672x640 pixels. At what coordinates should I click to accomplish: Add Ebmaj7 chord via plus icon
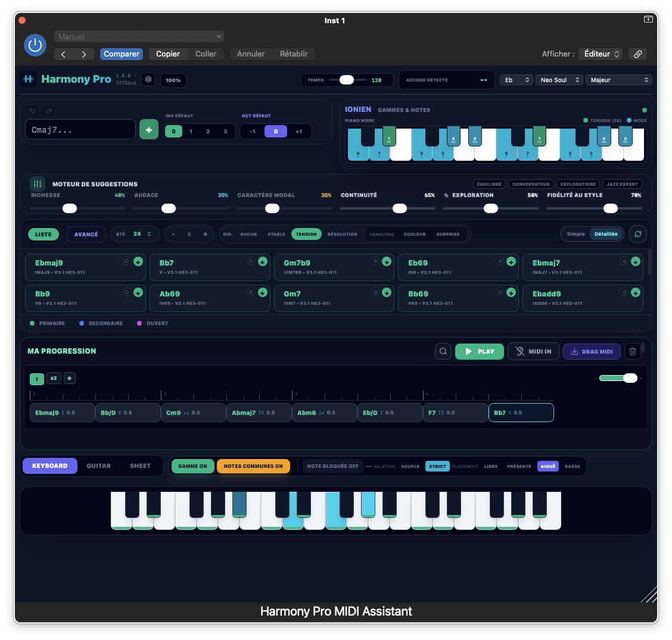pos(636,261)
